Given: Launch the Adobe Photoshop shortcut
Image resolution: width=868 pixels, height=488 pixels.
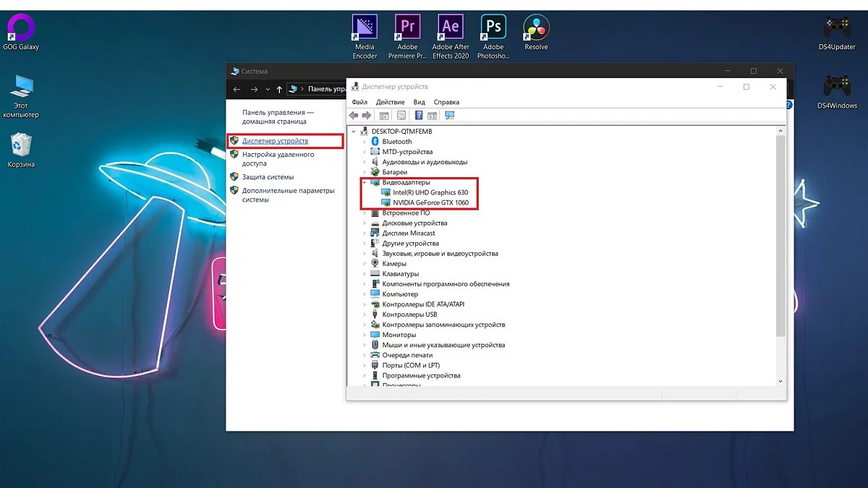Looking at the screenshot, I should (493, 37).
